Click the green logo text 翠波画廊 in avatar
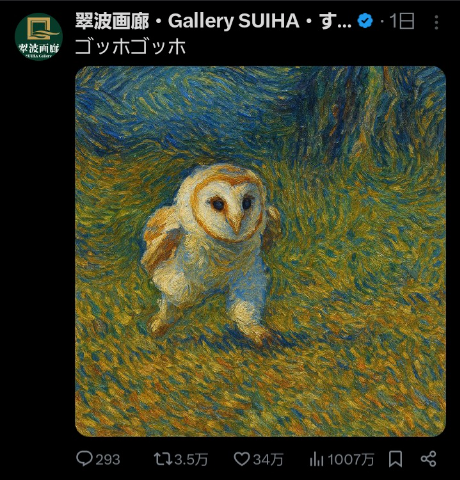Image resolution: width=460 pixels, height=480 pixels. pyautogui.click(x=39, y=49)
